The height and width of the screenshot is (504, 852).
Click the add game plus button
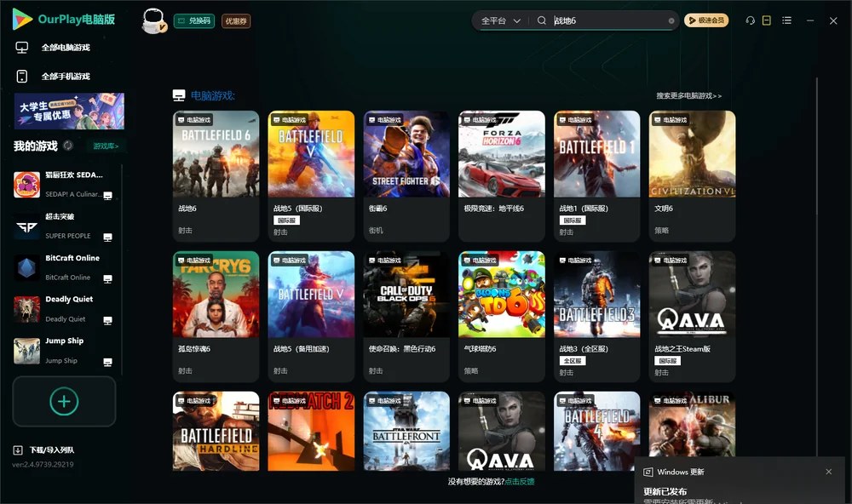coord(64,401)
